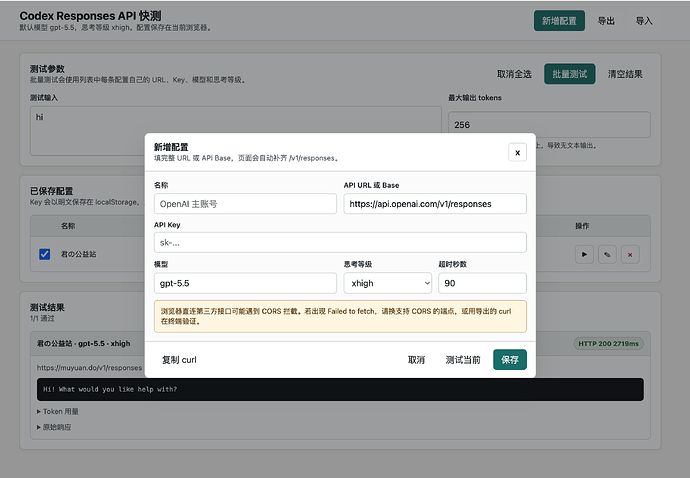This screenshot has height=478, width=690.
Task: Click the 操作 table column header
Action: (x=582, y=226)
